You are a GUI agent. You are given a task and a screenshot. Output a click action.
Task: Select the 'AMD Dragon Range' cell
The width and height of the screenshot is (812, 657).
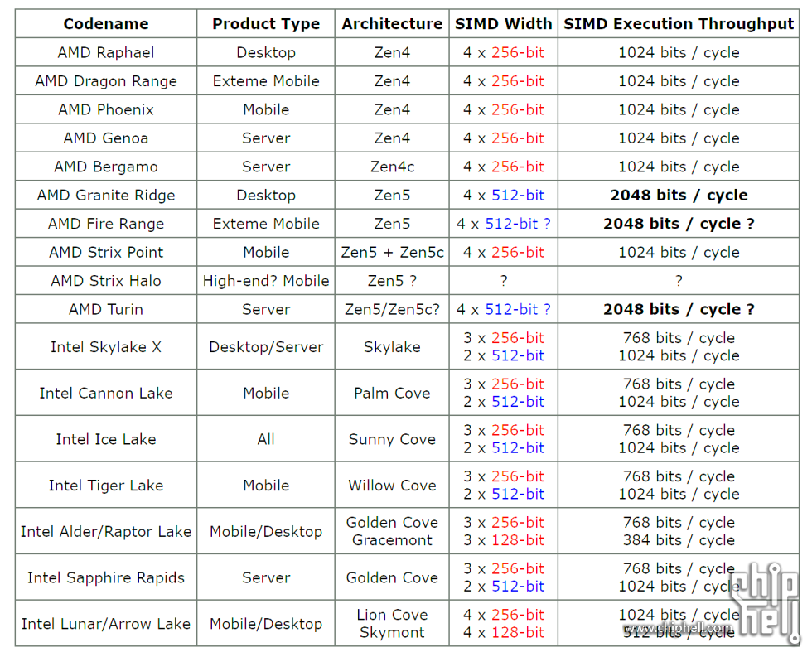106,80
